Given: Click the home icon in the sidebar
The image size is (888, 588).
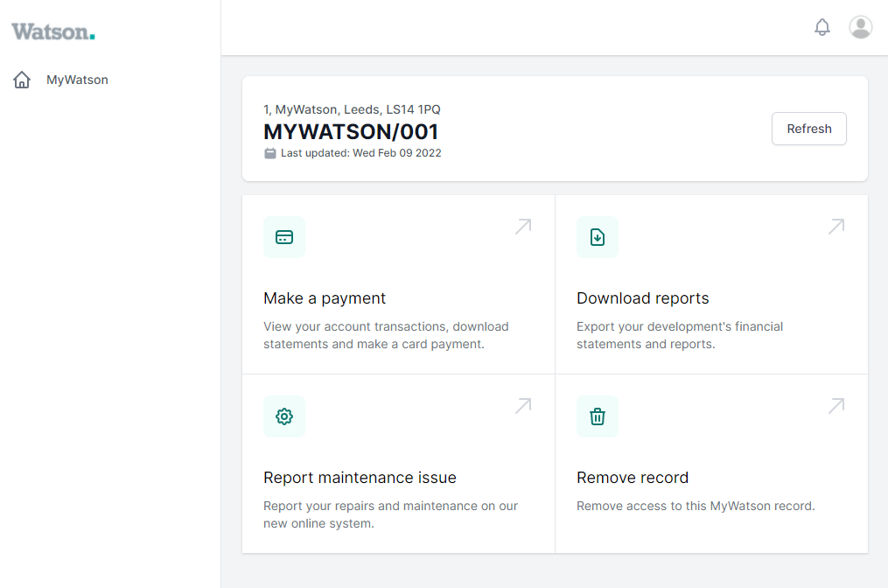Looking at the screenshot, I should coord(22,80).
